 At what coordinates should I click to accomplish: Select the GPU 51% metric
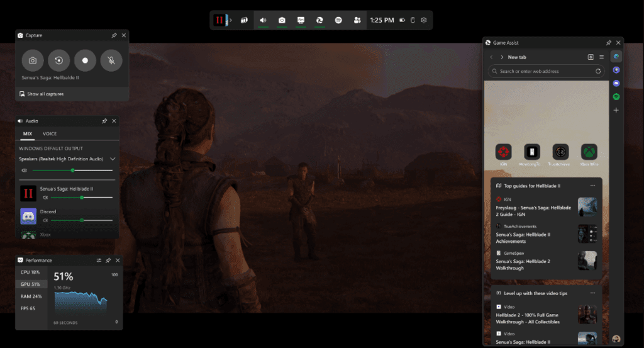(x=31, y=284)
